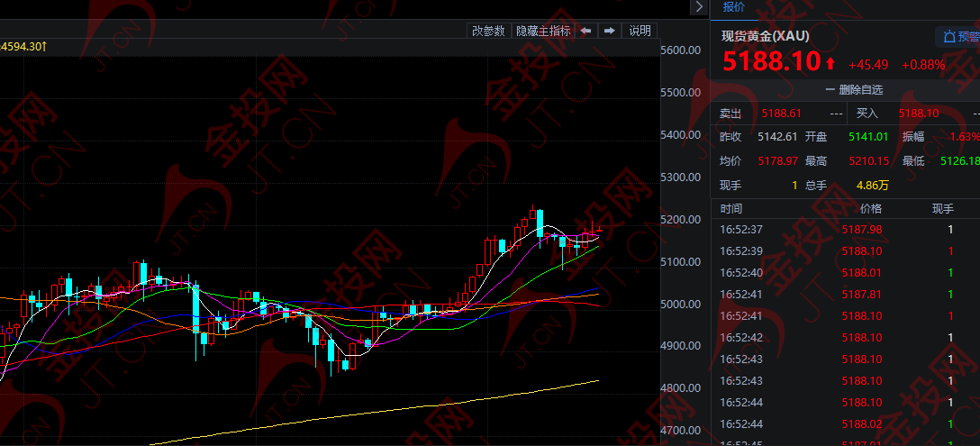
Task: Select the 16:52:42 trade row
Action: (846, 337)
